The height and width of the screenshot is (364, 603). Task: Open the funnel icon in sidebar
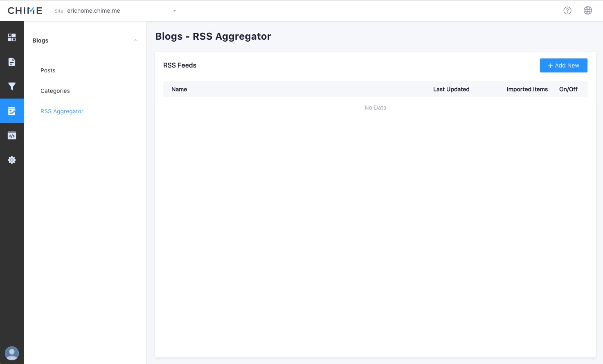pyautogui.click(x=12, y=86)
